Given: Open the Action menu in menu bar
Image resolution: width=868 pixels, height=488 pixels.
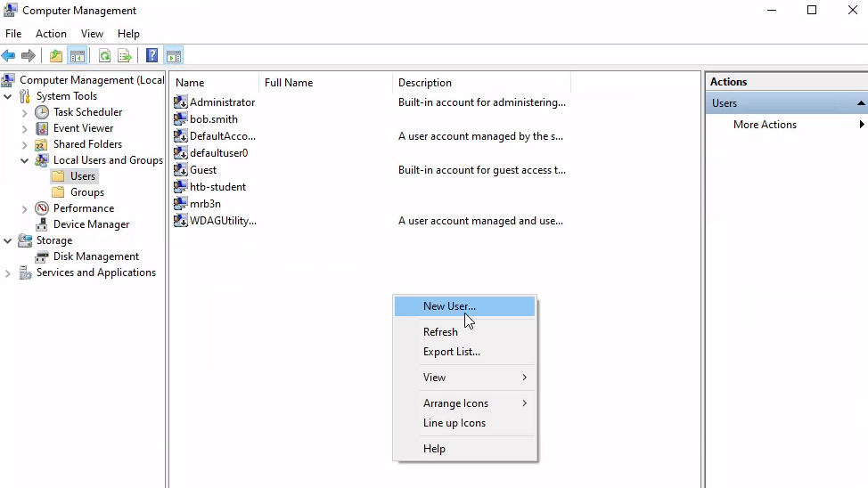Looking at the screenshot, I should point(51,34).
